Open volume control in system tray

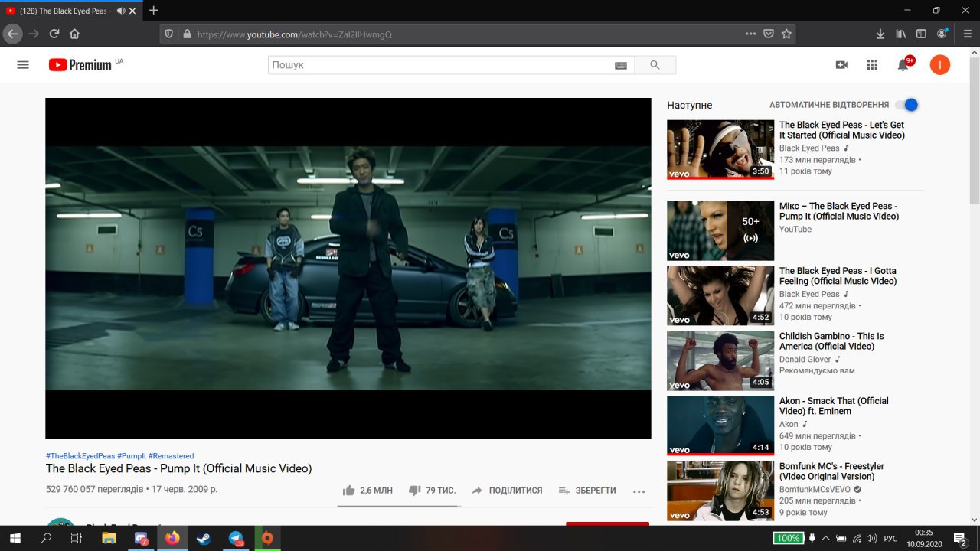[871, 538]
